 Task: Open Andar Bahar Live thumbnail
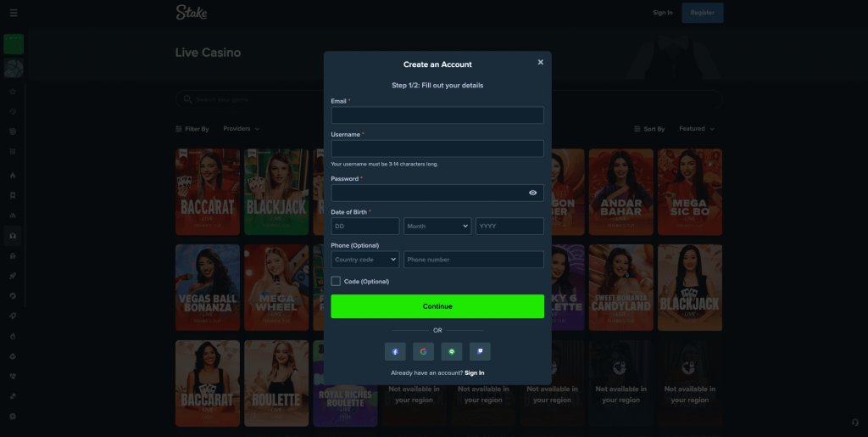(621, 192)
